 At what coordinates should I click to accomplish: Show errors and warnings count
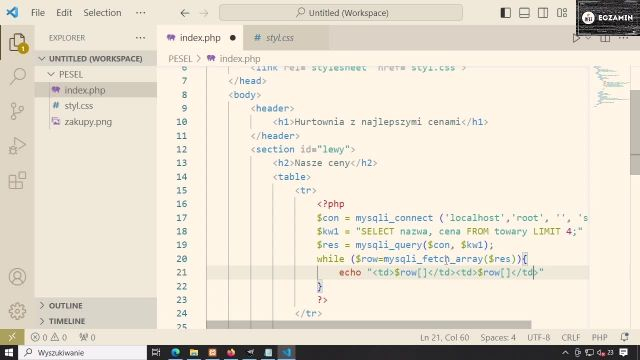click(49, 337)
